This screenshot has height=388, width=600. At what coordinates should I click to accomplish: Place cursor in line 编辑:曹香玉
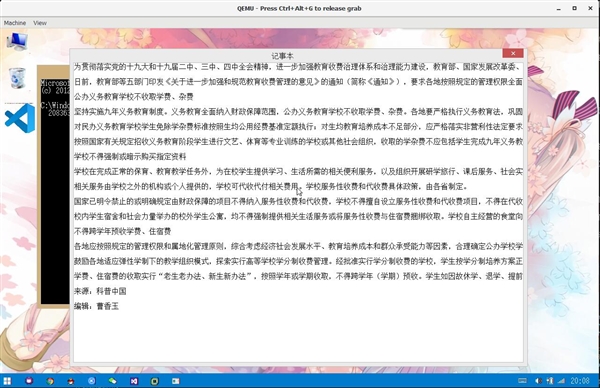96,306
